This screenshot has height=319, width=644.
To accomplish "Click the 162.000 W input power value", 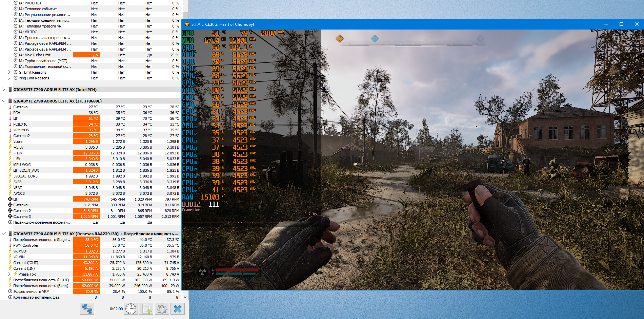I will (86, 286).
